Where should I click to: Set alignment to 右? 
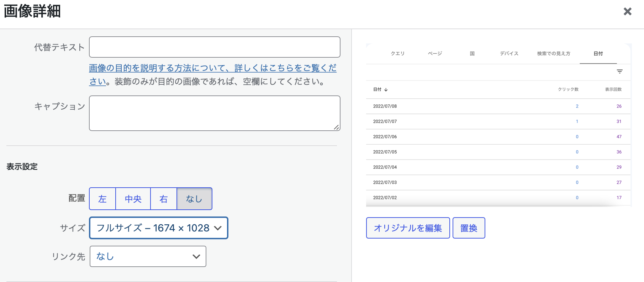pyautogui.click(x=164, y=199)
